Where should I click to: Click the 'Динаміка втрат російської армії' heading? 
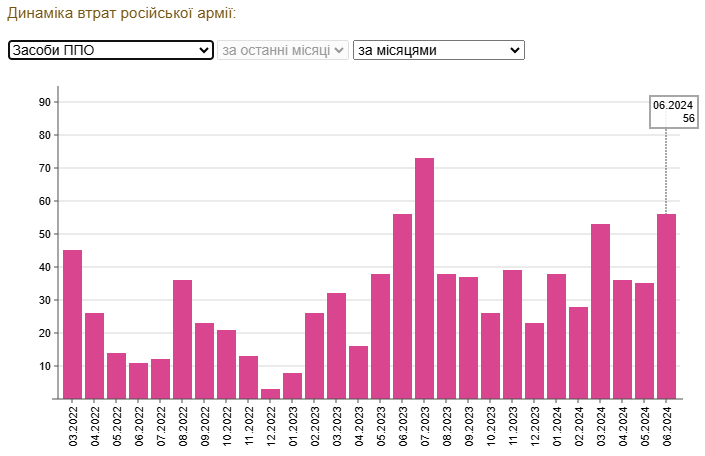pos(122,14)
